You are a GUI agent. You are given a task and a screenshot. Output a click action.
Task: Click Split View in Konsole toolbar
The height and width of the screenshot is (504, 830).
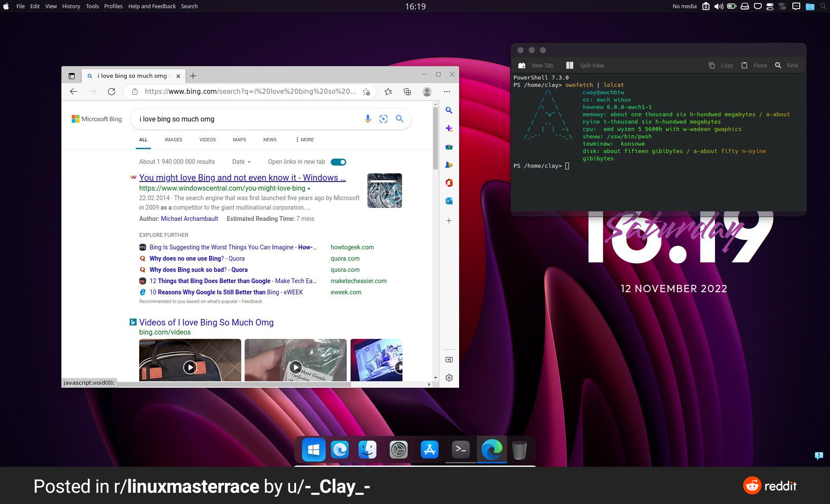[x=585, y=65]
